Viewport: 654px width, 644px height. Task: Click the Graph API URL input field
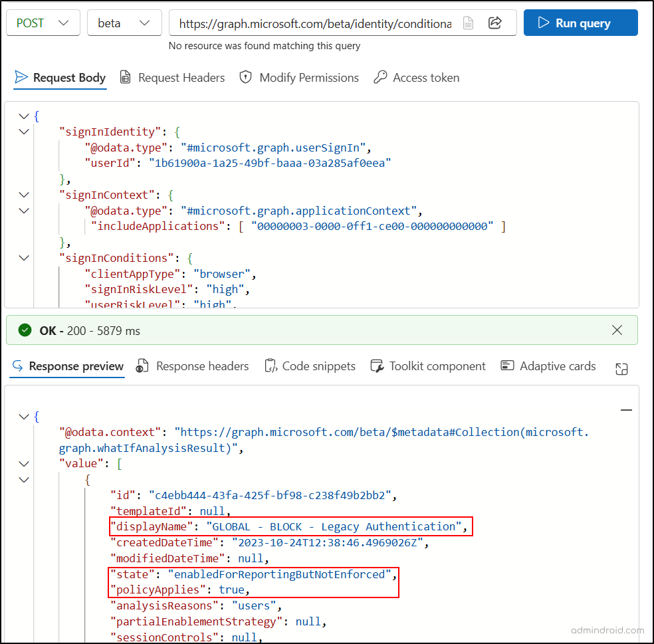[x=315, y=23]
